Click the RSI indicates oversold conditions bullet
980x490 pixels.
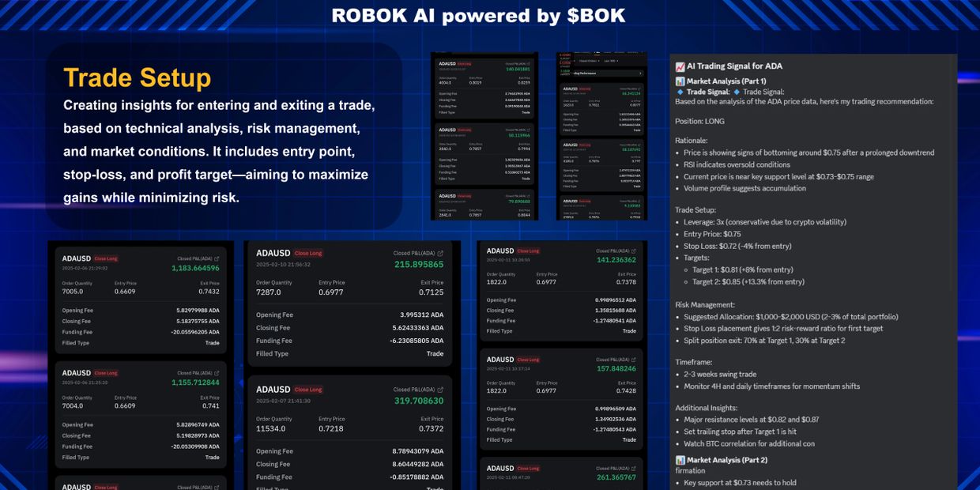pyautogui.click(x=737, y=164)
